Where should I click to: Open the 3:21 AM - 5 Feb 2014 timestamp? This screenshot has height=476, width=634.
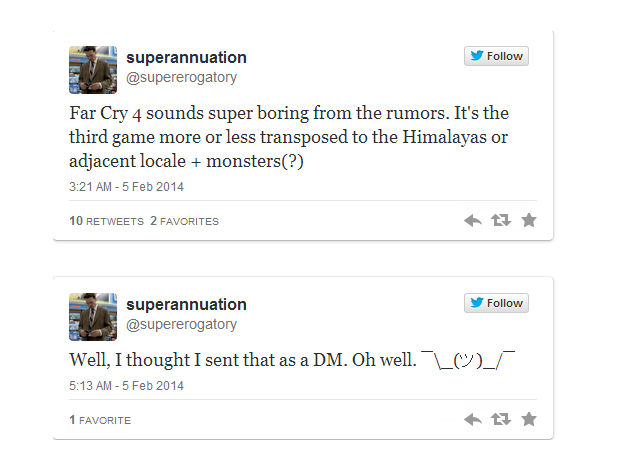click(x=127, y=187)
